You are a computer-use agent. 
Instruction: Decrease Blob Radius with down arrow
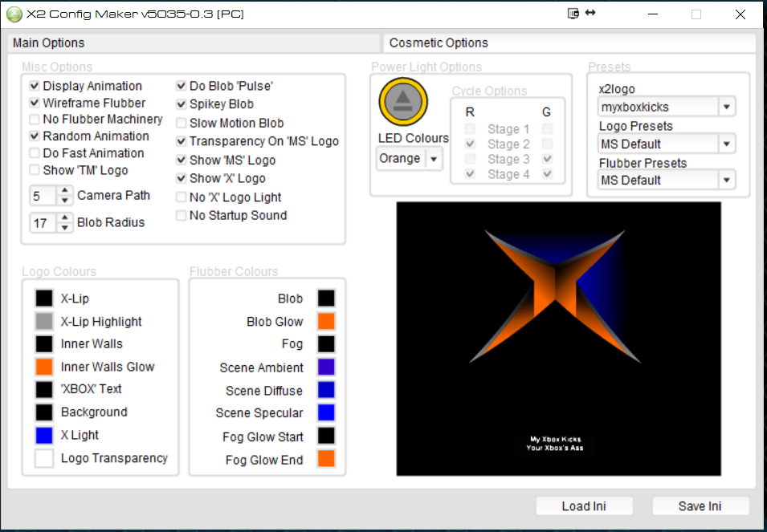point(64,228)
